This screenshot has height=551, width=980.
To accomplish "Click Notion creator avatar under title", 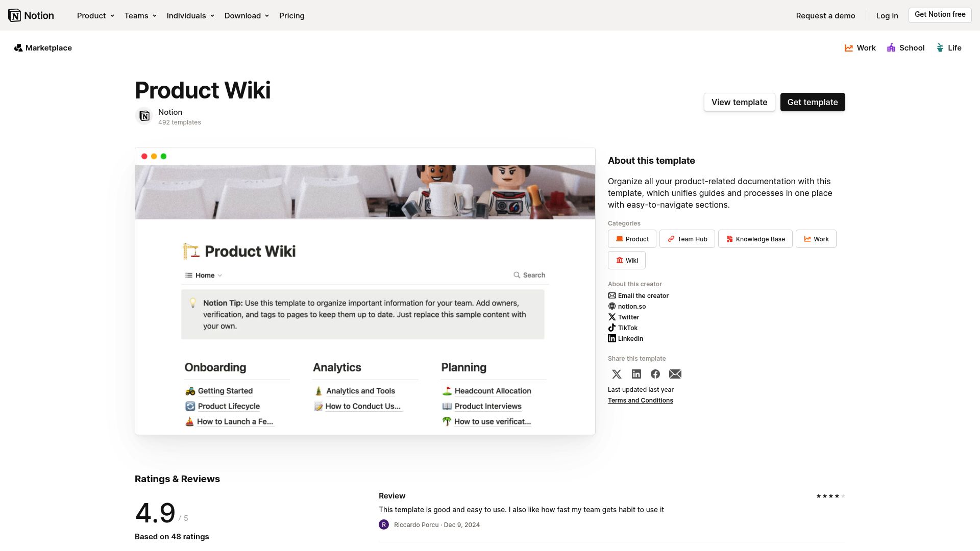I will pyautogui.click(x=144, y=116).
